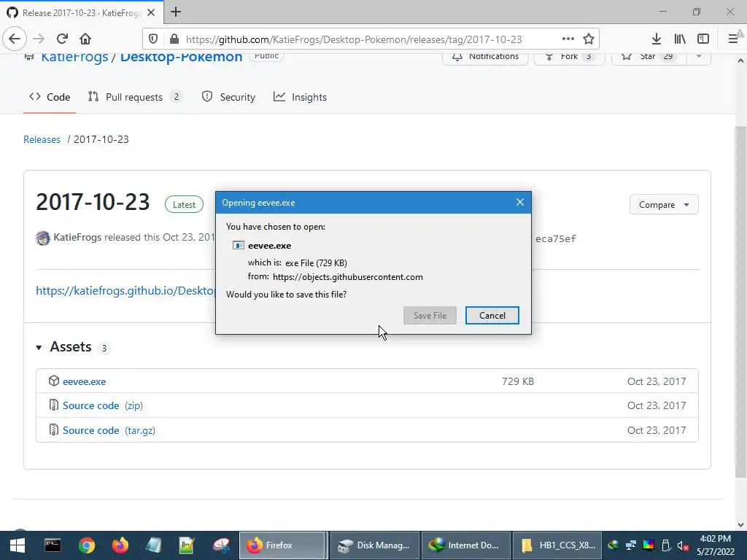
Task: Bookmark this page with the star icon
Action: 589,39
